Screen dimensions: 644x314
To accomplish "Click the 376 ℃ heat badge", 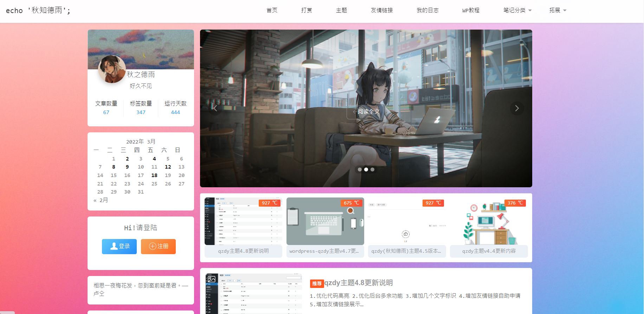I will point(515,203).
